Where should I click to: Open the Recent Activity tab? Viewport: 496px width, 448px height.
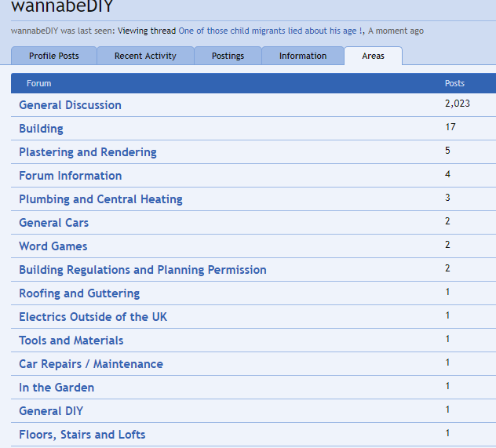pyautogui.click(x=145, y=56)
